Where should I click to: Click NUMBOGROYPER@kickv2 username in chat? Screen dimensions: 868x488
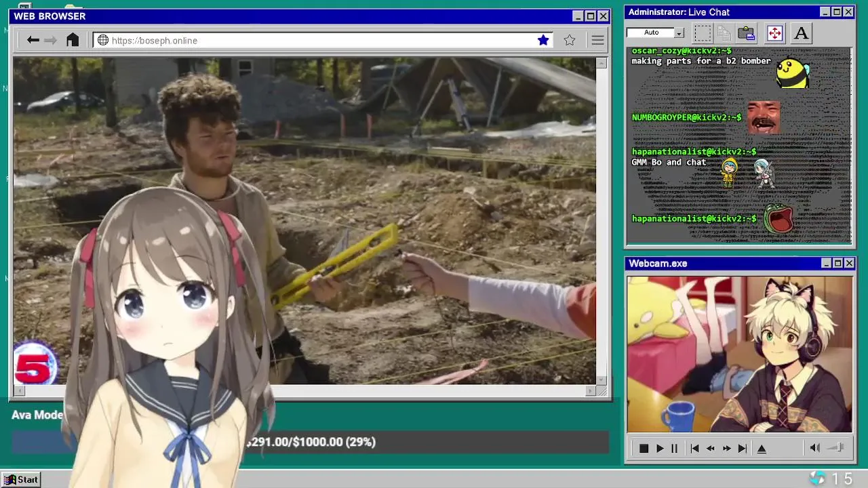(686, 117)
